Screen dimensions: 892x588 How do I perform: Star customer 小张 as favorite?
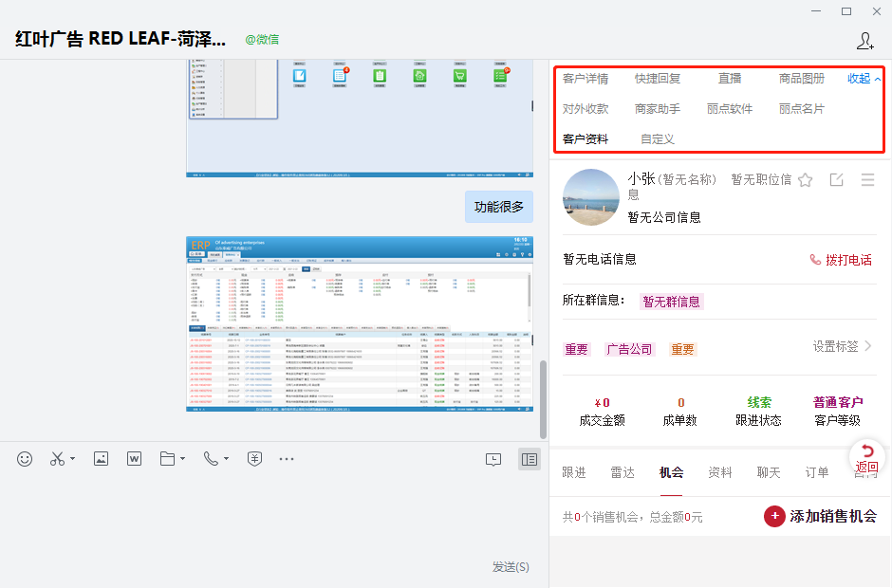coord(805,180)
